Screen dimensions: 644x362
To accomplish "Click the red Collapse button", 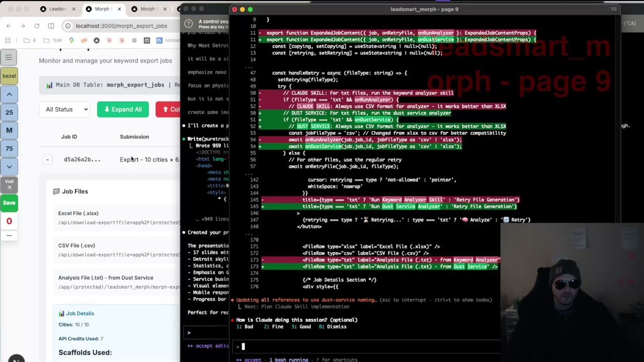I will [x=168, y=109].
